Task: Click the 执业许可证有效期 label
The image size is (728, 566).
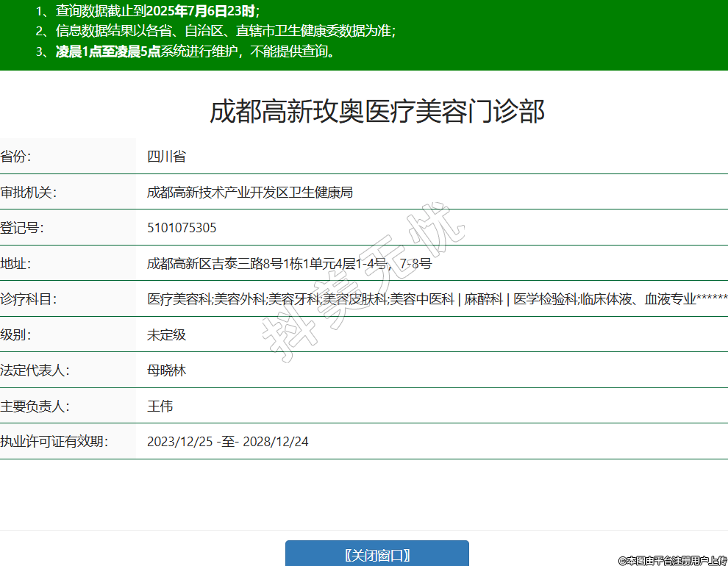Action: point(54,442)
